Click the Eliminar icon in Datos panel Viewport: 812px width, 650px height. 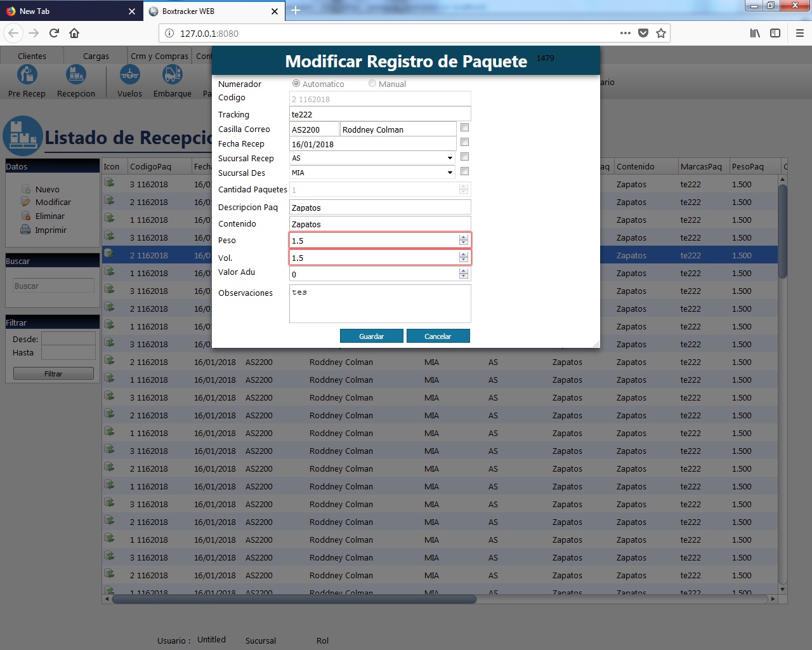(x=26, y=216)
